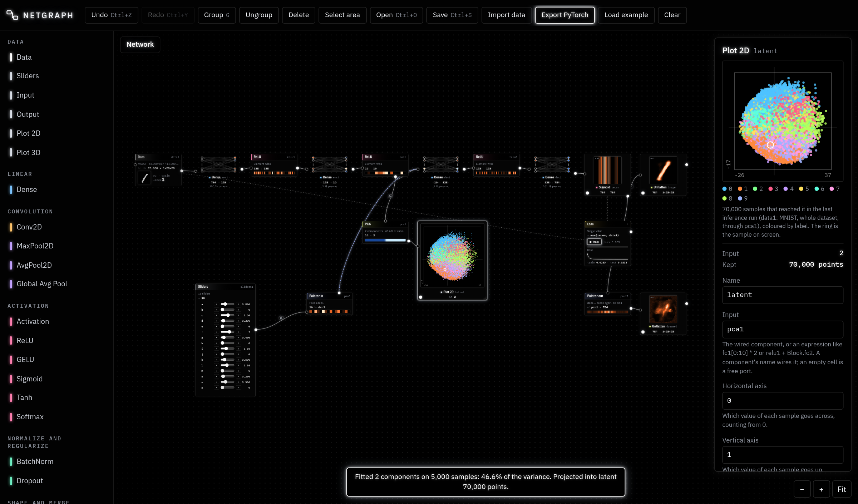Screen dimensions: 858x504
Task: Click the Fit view button
Action: [842, 489]
